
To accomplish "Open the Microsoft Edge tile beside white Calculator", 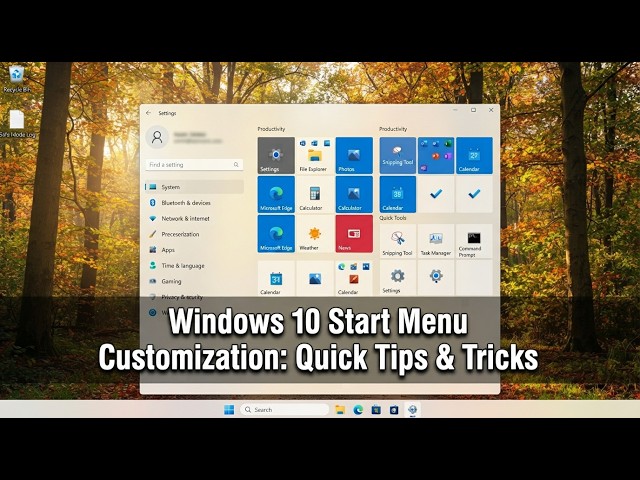I will tap(276, 194).
